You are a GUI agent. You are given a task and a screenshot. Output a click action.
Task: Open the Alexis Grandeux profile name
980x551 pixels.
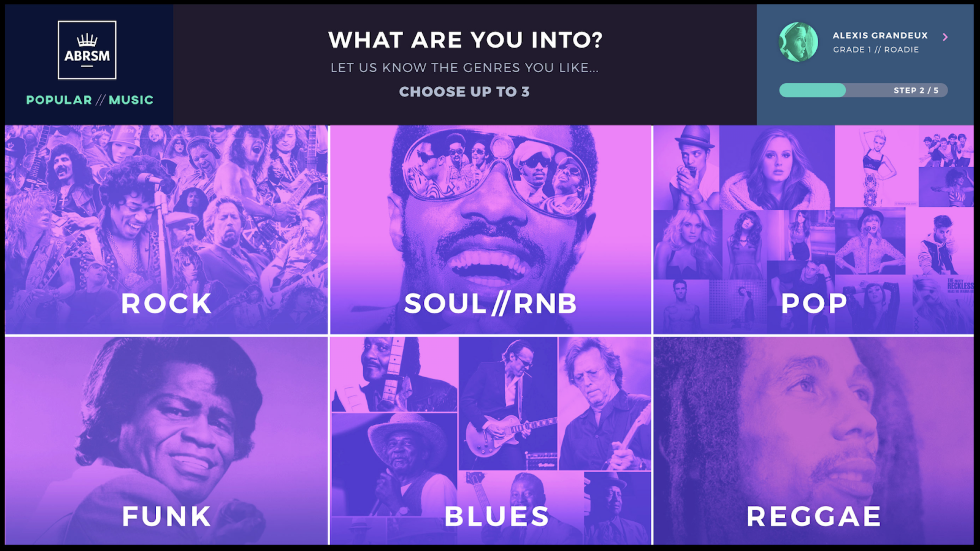pyautogui.click(x=880, y=35)
